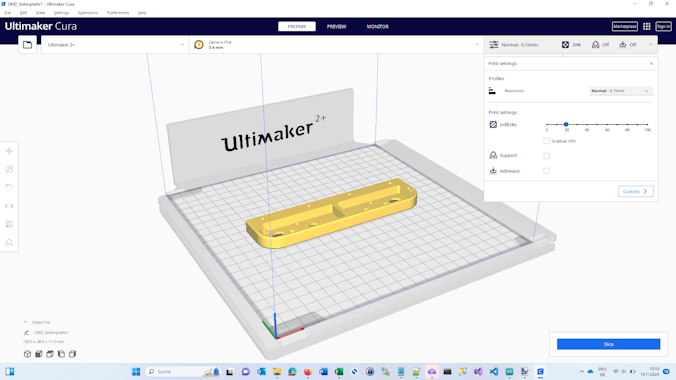676x380 pixels.
Task: Switch to the PREVIEW stage tab
Action: click(x=336, y=26)
